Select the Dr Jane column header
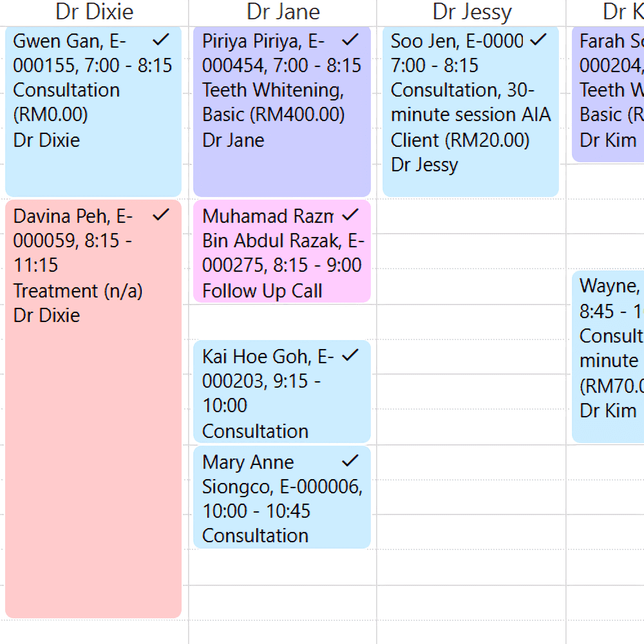This screenshot has height=644, width=644. (283, 12)
